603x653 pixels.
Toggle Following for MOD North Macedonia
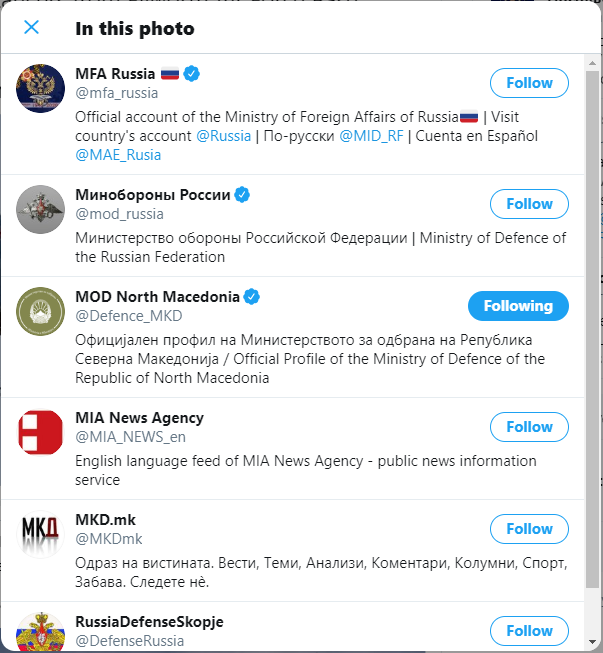click(x=518, y=306)
